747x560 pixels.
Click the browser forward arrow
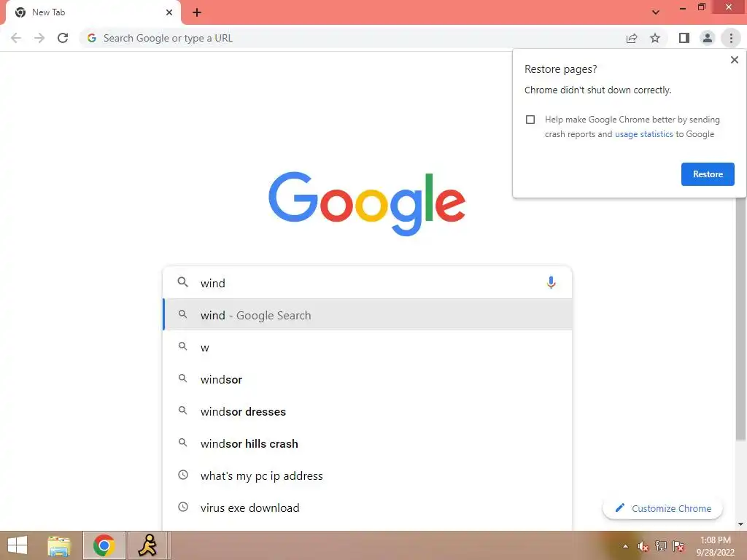[39, 38]
